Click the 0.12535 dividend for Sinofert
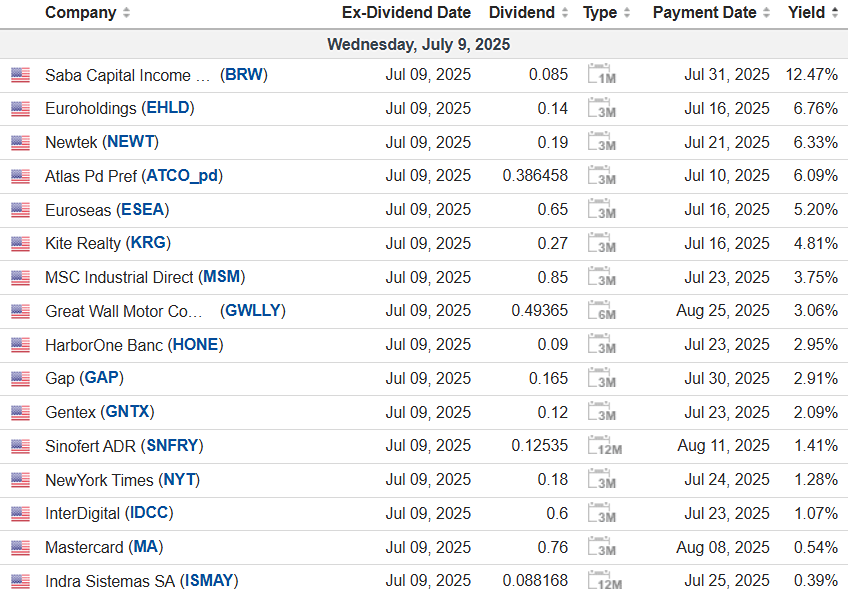 click(540, 446)
